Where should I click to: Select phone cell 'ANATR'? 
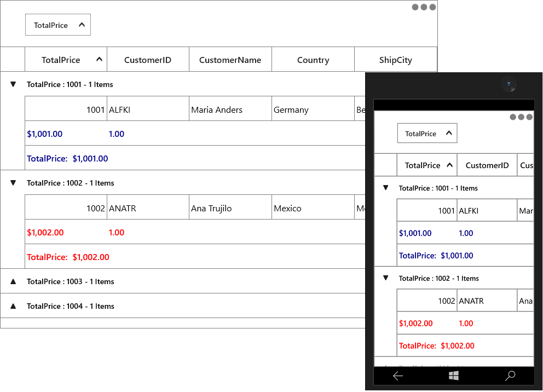pyautogui.click(x=487, y=301)
